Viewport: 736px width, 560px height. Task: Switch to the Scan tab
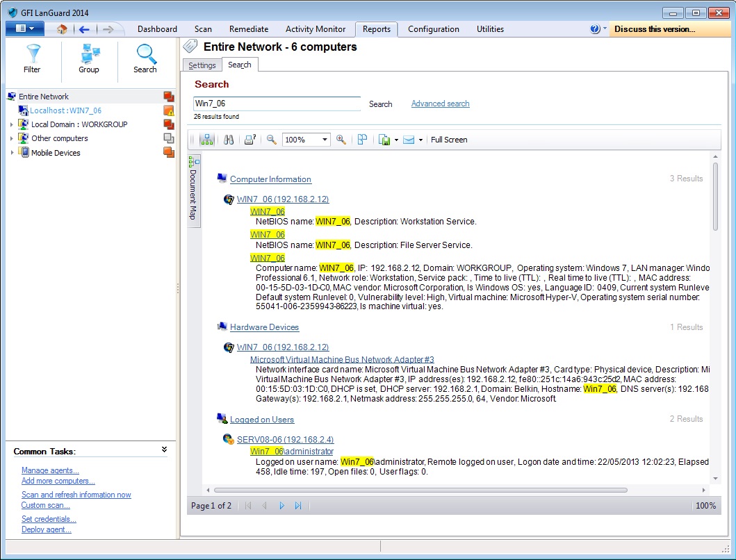pyautogui.click(x=203, y=29)
